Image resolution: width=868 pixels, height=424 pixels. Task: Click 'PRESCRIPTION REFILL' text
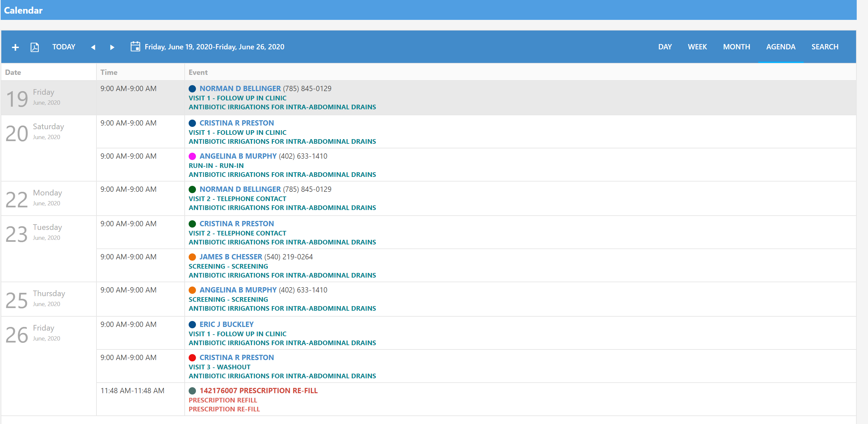(x=223, y=400)
